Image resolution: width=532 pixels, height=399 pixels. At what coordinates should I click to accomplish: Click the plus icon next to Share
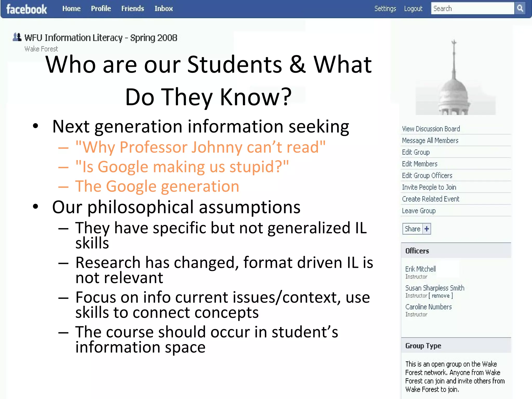(x=427, y=229)
